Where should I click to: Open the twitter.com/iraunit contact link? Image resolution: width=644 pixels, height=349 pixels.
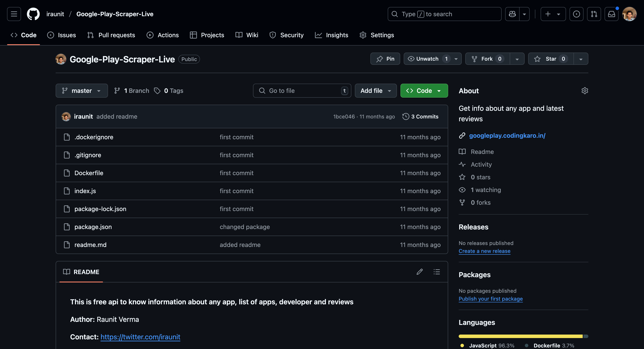(x=140, y=337)
